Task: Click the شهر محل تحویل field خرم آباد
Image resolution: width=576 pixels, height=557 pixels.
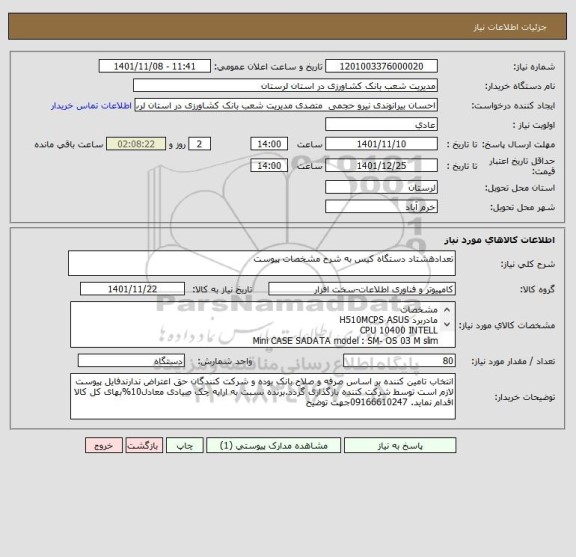Action: pyautogui.click(x=381, y=207)
